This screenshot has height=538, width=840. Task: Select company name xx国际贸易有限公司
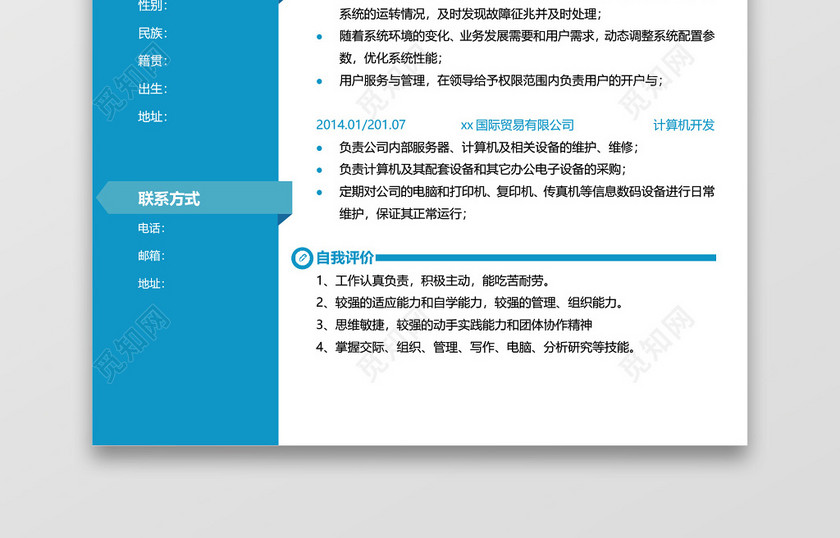point(518,125)
